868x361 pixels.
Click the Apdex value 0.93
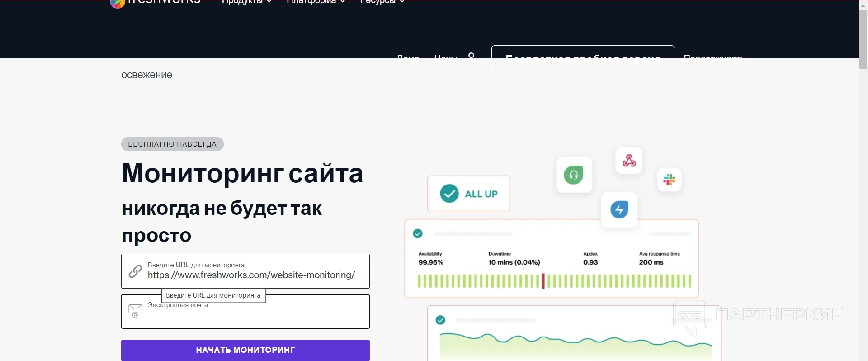[590, 262]
